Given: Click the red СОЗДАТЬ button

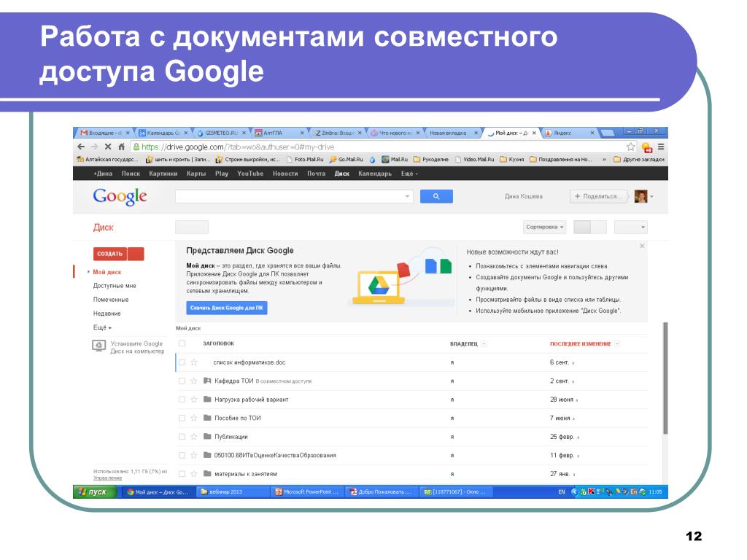Looking at the screenshot, I should click(110, 254).
